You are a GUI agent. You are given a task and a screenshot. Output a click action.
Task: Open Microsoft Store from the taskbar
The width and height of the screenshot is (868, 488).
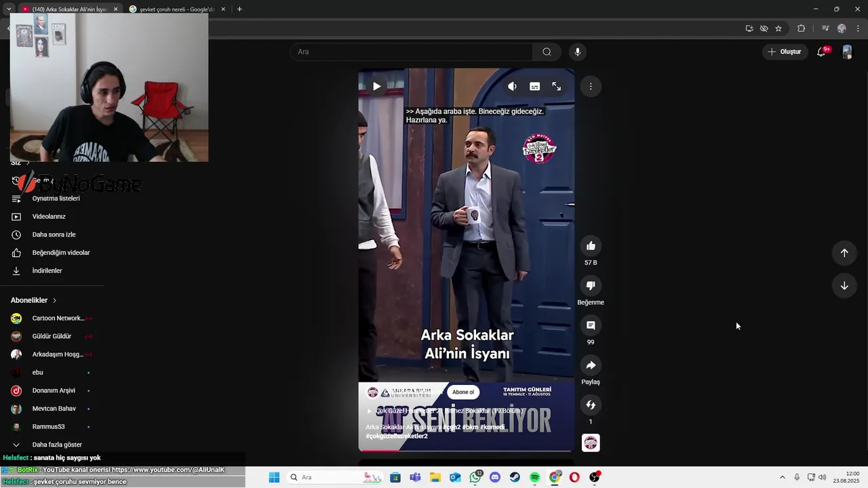pyautogui.click(x=395, y=477)
